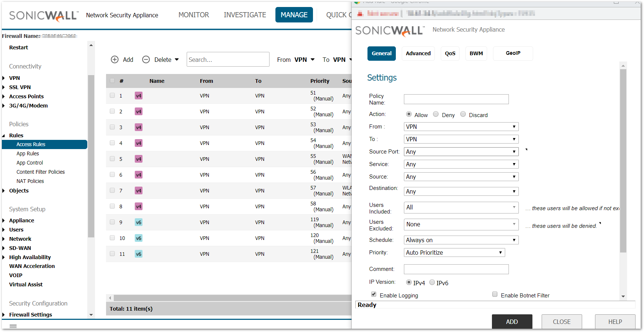
Task: Select the Deny action radio button
Action: (436, 114)
